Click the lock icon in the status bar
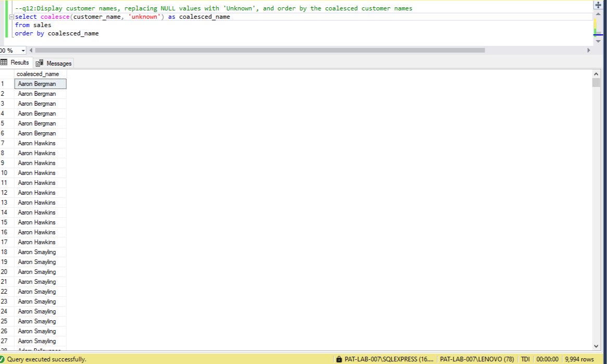Image resolution: width=607 pixels, height=364 pixels. (x=339, y=359)
